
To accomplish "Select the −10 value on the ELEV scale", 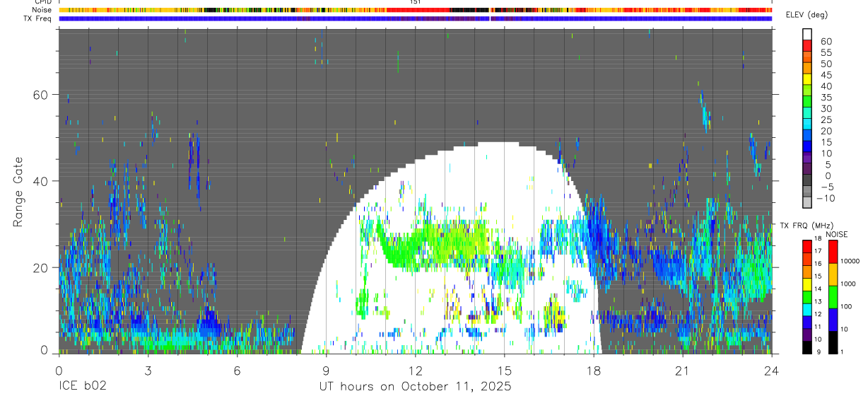I will click(827, 199).
